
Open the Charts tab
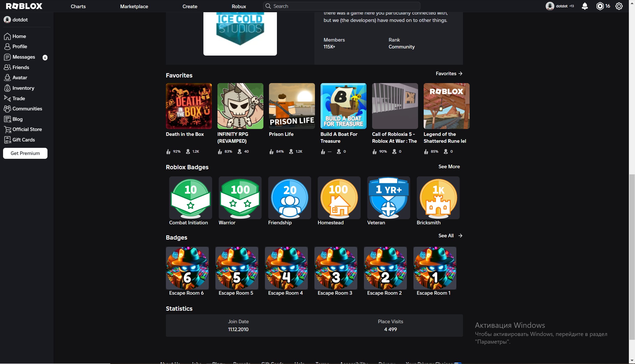point(78,6)
